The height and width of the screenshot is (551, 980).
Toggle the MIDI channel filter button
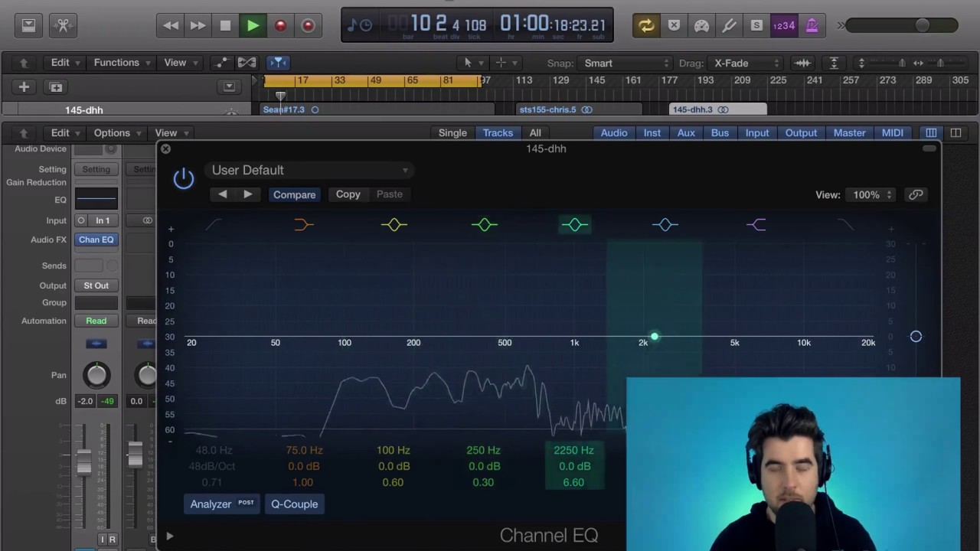point(892,133)
